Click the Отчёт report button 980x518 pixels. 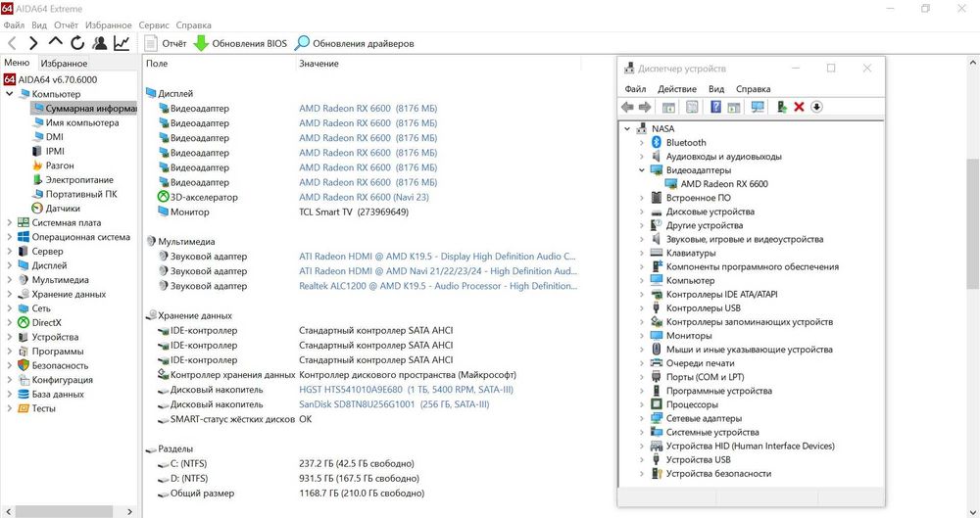pos(166,43)
